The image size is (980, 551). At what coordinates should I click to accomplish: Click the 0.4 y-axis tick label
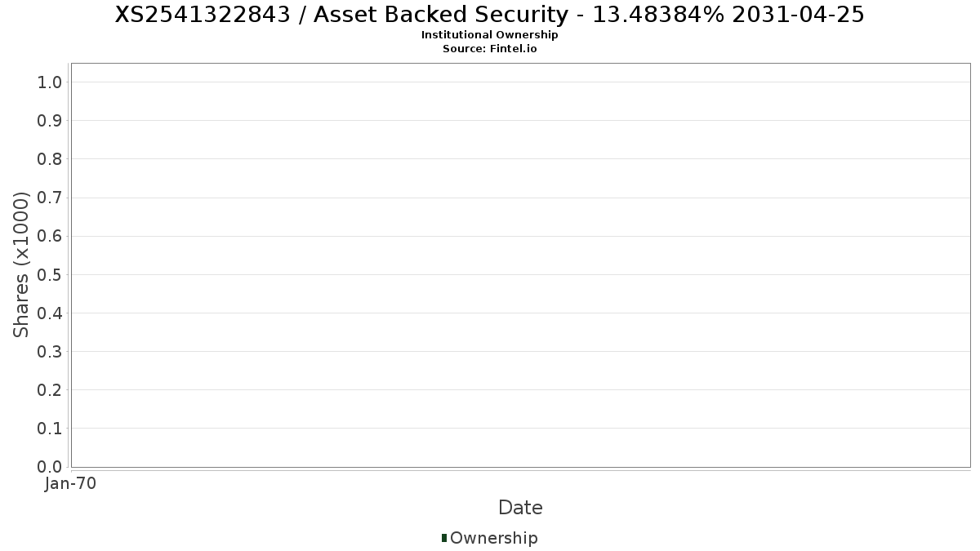coord(50,313)
